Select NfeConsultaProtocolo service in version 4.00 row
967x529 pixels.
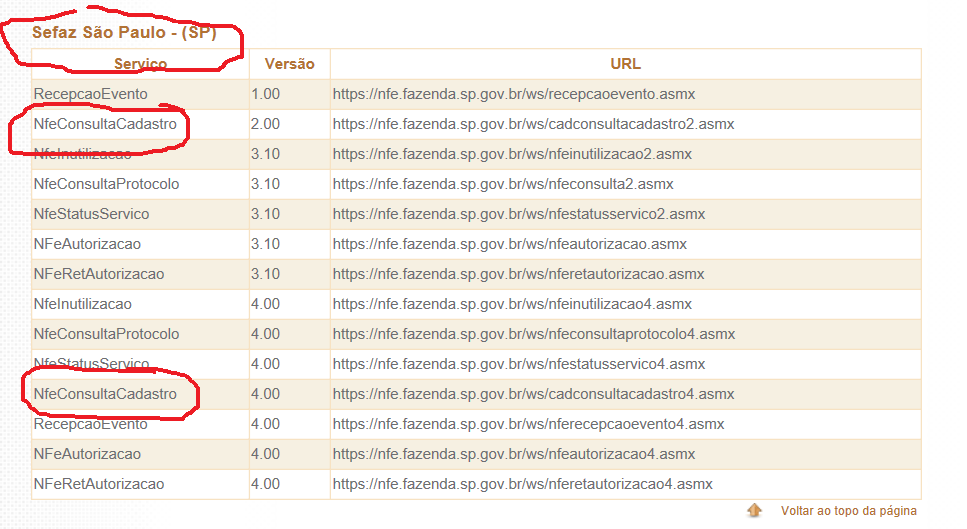click(x=106, y=334)
